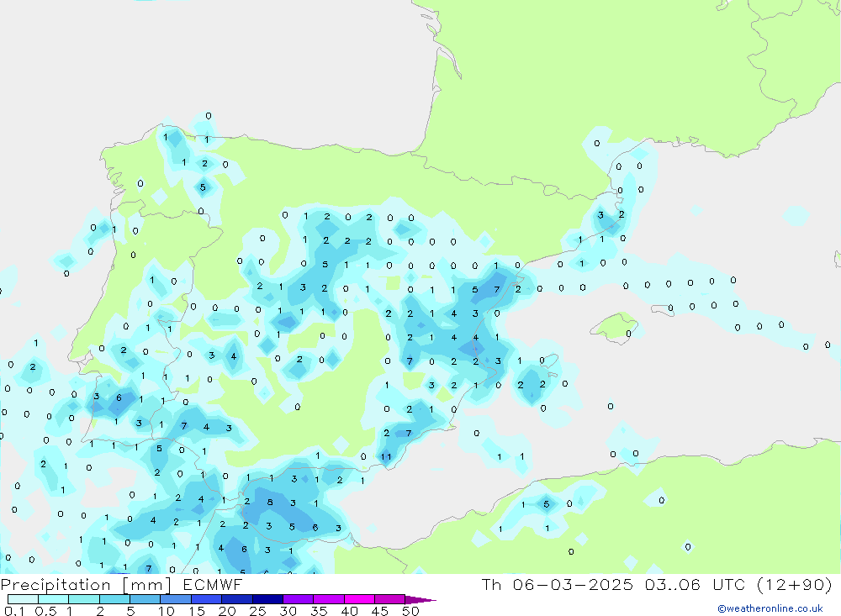Click the 0.5–1 mm legend swatch
Image resolution: width=841 pixels, height=616 pixels.
click(x=54, y=599)
